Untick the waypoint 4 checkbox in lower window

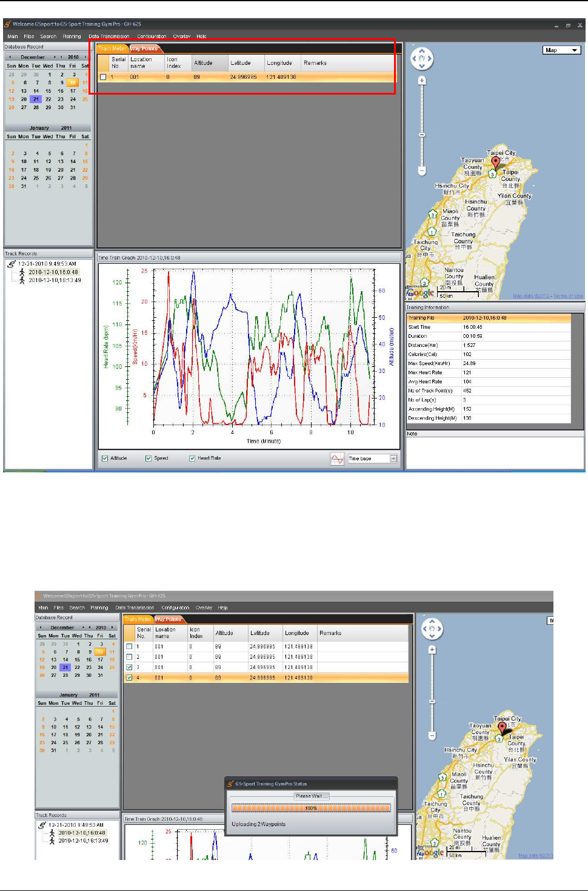[x=129, y=677]
